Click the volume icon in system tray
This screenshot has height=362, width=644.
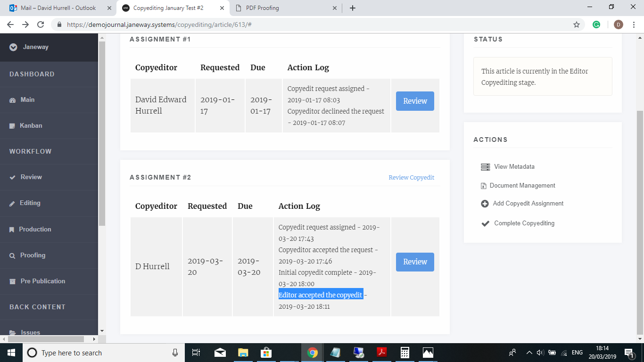point(540,353)
